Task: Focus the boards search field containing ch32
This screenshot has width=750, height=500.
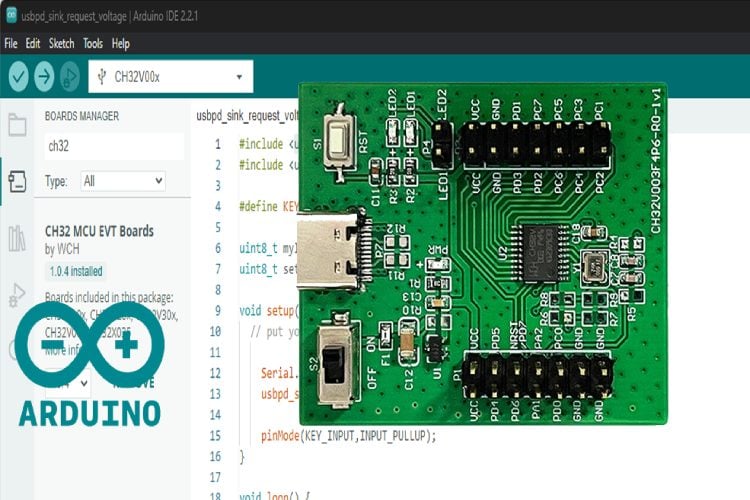Action: click(113, 146)
